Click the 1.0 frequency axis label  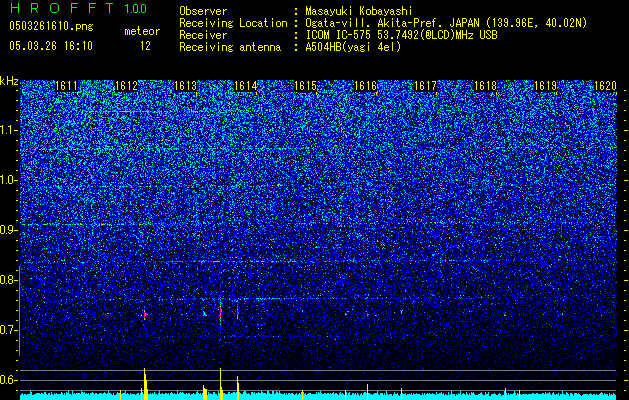coord(7,181)
